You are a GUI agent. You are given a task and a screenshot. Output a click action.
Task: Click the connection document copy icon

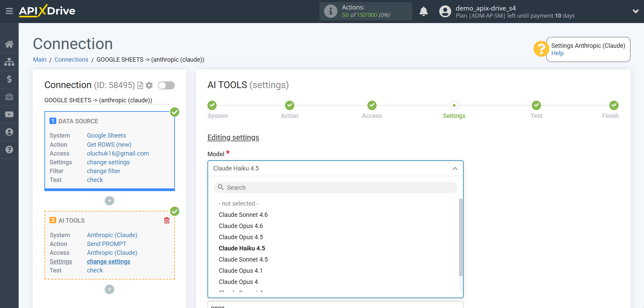(140, 85)
